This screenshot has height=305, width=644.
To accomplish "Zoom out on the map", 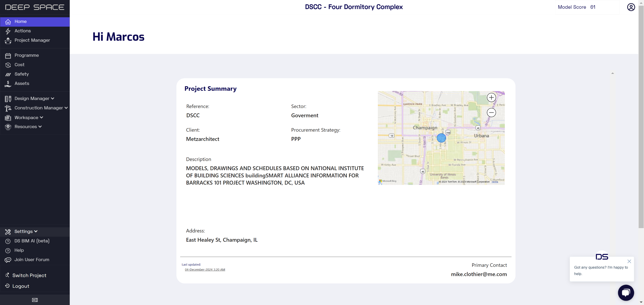I will coord(491,113).
